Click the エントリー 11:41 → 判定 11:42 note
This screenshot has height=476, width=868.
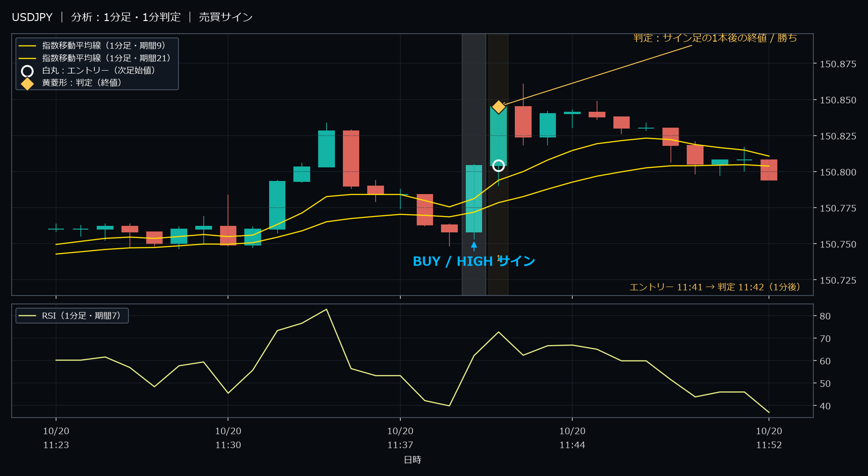coord(715,287)
